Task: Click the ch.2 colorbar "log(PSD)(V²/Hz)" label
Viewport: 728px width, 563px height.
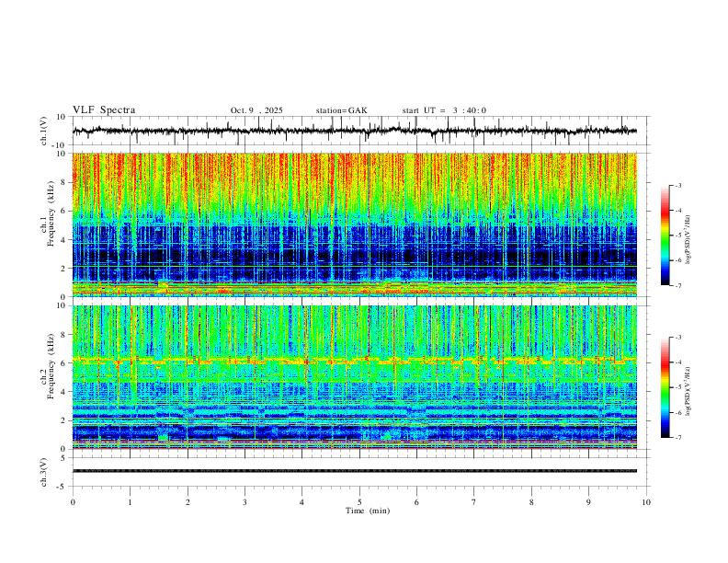Action: click(x=688, y=391)
